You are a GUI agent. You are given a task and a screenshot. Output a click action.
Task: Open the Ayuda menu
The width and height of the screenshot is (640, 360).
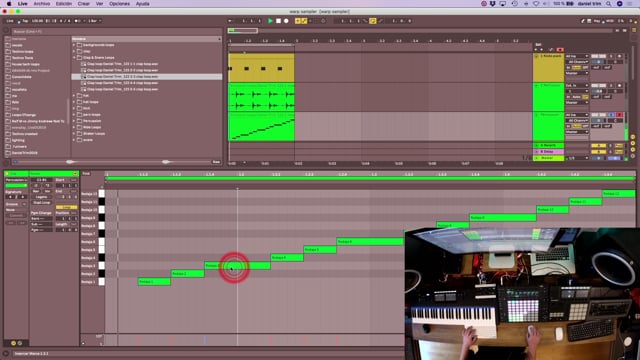coord(142,4)
